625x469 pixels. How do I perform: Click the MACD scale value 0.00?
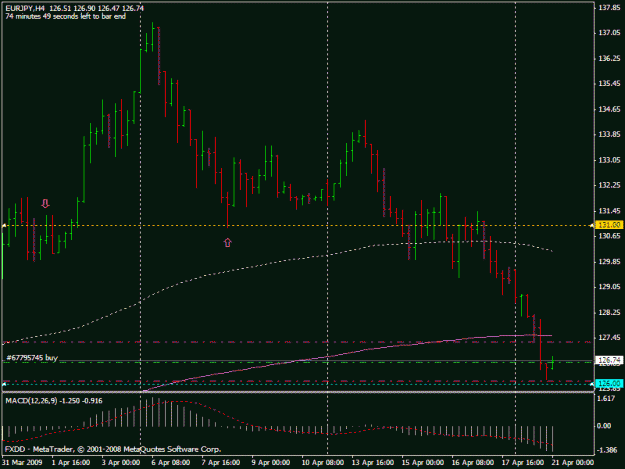point(605,426)
